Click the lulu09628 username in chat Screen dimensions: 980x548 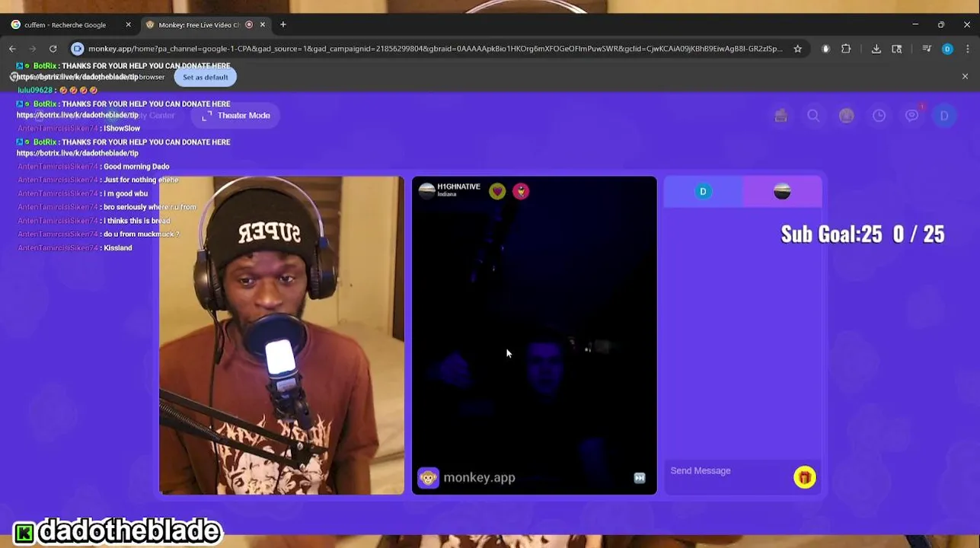35,91
